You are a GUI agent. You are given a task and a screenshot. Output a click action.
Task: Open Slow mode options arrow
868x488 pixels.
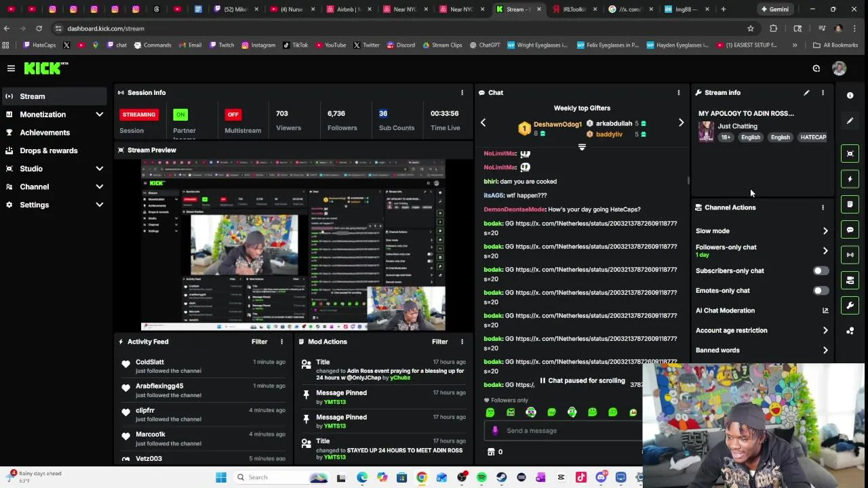[825, 231]
